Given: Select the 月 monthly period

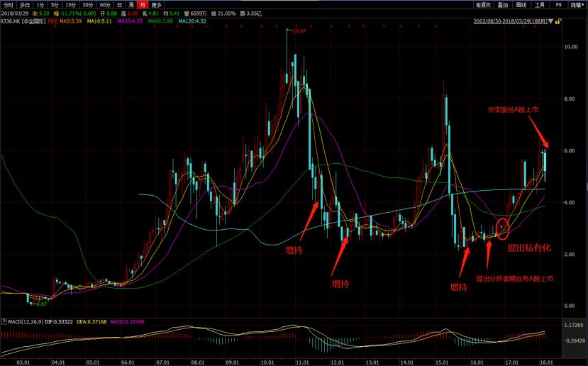Looking at the screenshot, I should coord(143,5).
